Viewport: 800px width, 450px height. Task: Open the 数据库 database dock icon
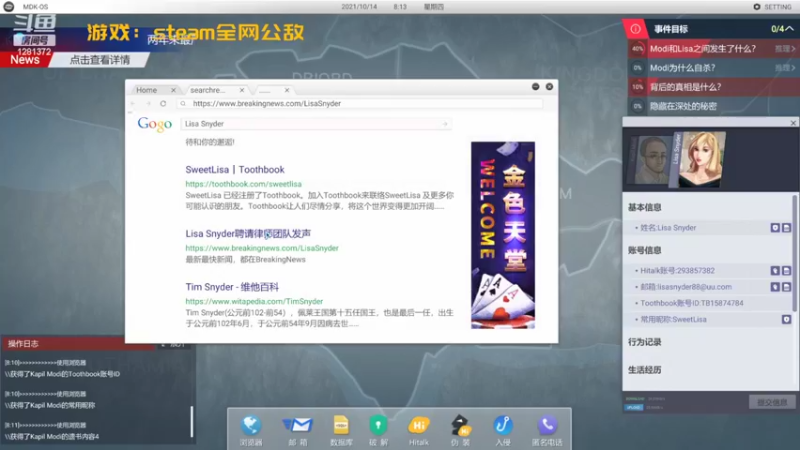pos(341,430)
